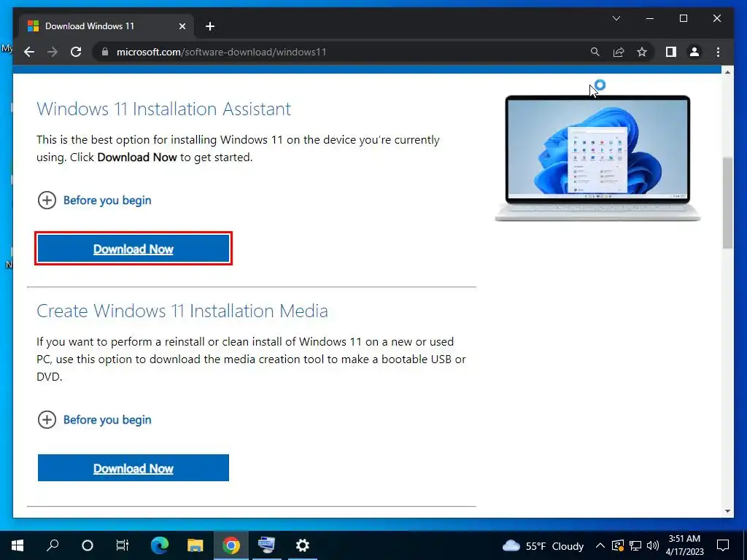Expand Before you begin under Installation Assistant
This screenshot has width=747, height=560.
pyautogui.click(x=94, y=201)
